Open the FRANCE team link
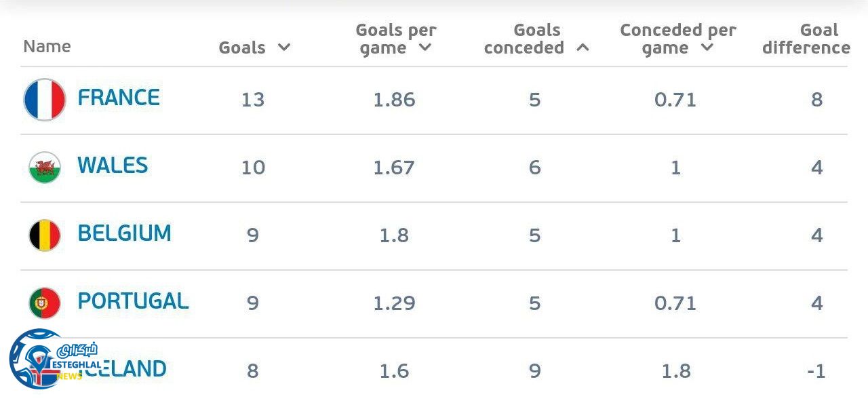 coord(119,98)
